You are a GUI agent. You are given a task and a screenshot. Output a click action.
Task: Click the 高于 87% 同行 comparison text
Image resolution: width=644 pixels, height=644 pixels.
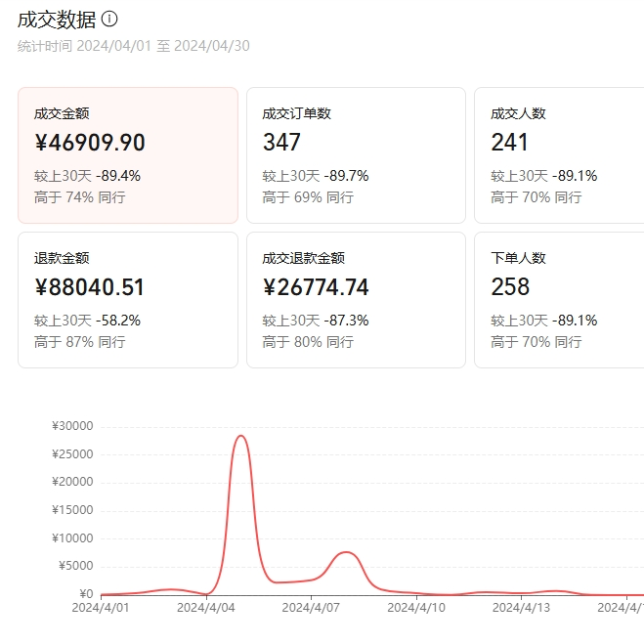click(80, 342)
